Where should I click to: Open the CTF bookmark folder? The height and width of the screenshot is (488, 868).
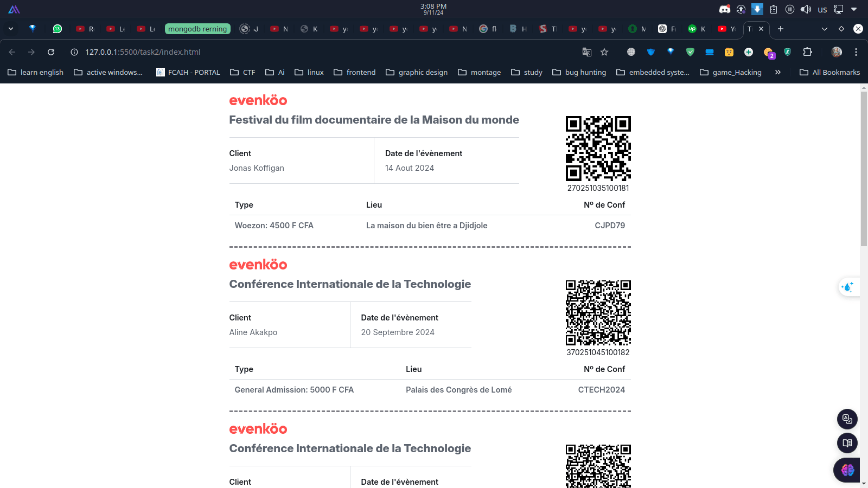(x=242, y=72)
